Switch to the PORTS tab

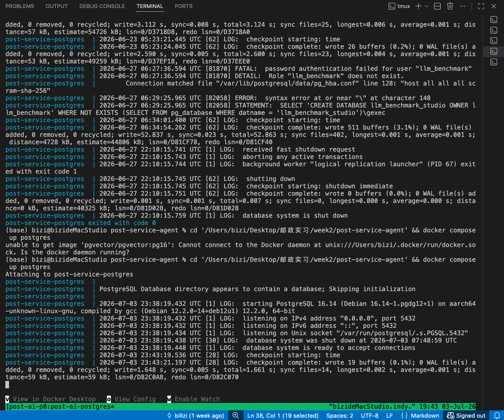tap(184, 6)
